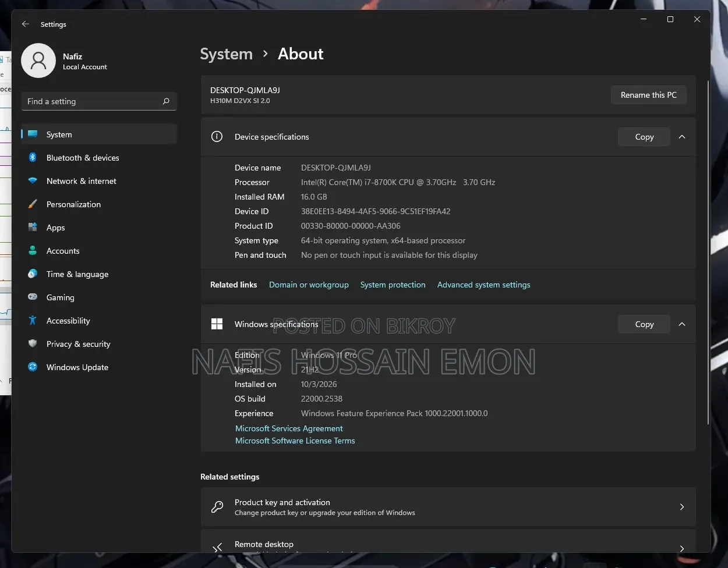Open Accessibility settings
Screen dimensions: 728x568
99,321
